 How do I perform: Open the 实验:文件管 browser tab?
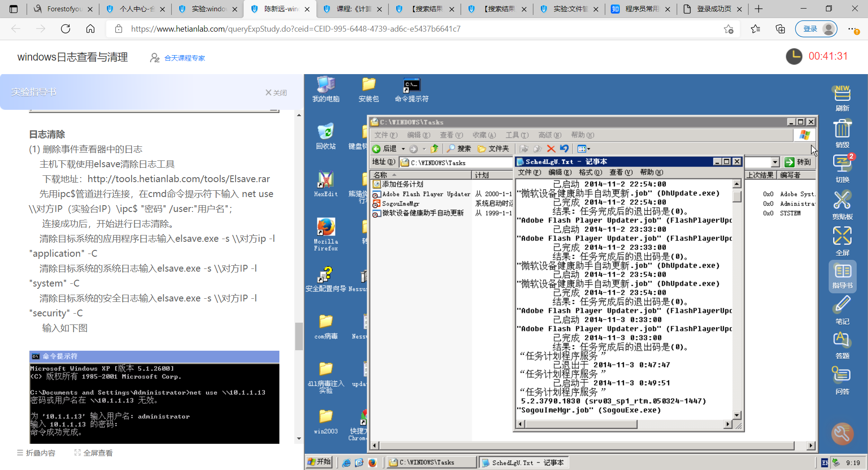tap(569, 9)
